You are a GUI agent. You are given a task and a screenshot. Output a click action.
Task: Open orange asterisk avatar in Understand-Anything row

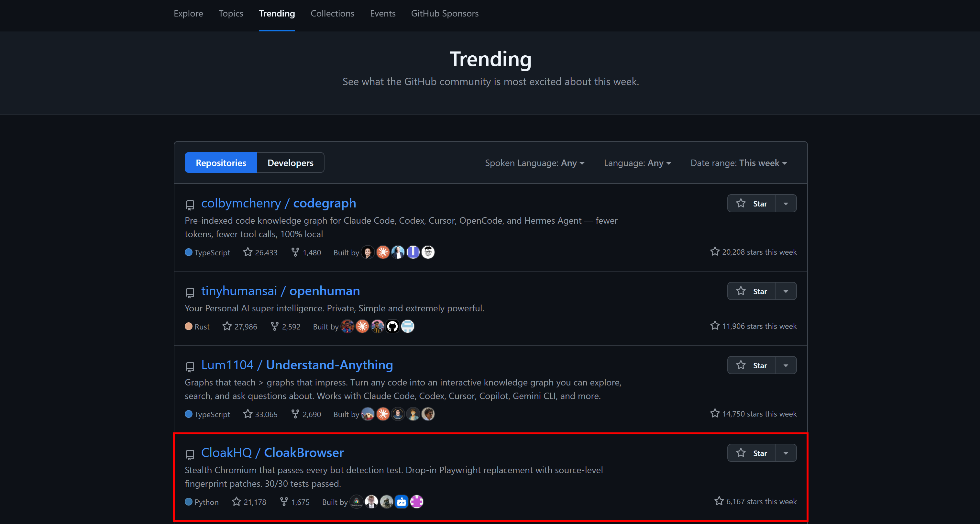point(383,414)
